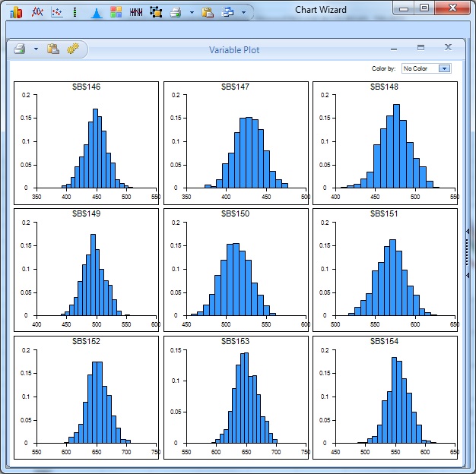Open the scatter plot chart type
This screenshot has width=476, height=474.
[56, 12]
